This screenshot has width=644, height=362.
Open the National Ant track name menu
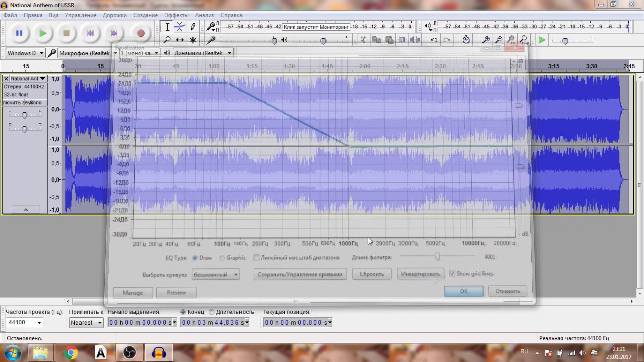click(x=28, y=79)
